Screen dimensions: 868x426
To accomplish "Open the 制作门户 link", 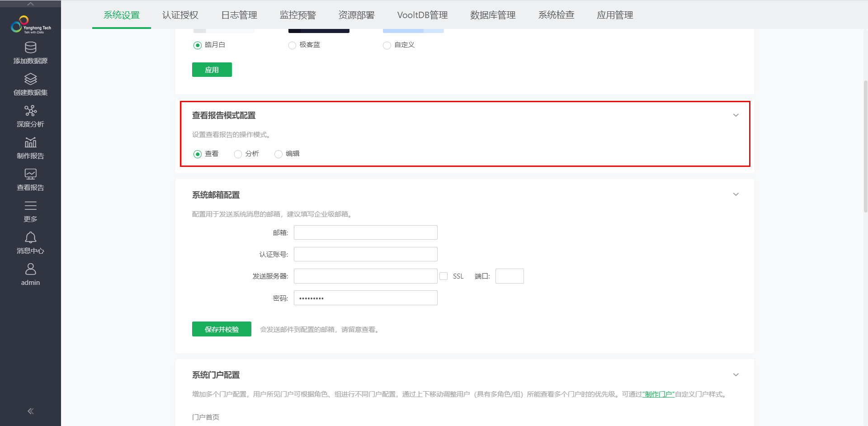I will point(658,394).
